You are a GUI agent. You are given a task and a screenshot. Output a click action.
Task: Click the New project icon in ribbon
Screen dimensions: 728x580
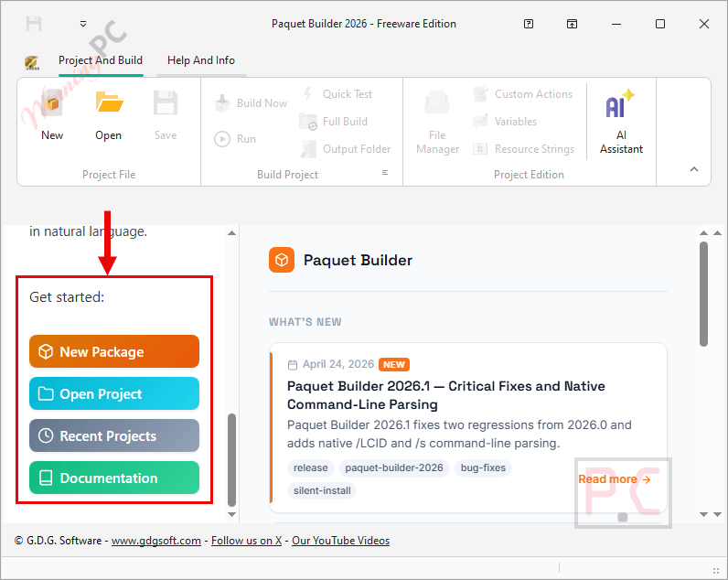(x=52, y=102)
